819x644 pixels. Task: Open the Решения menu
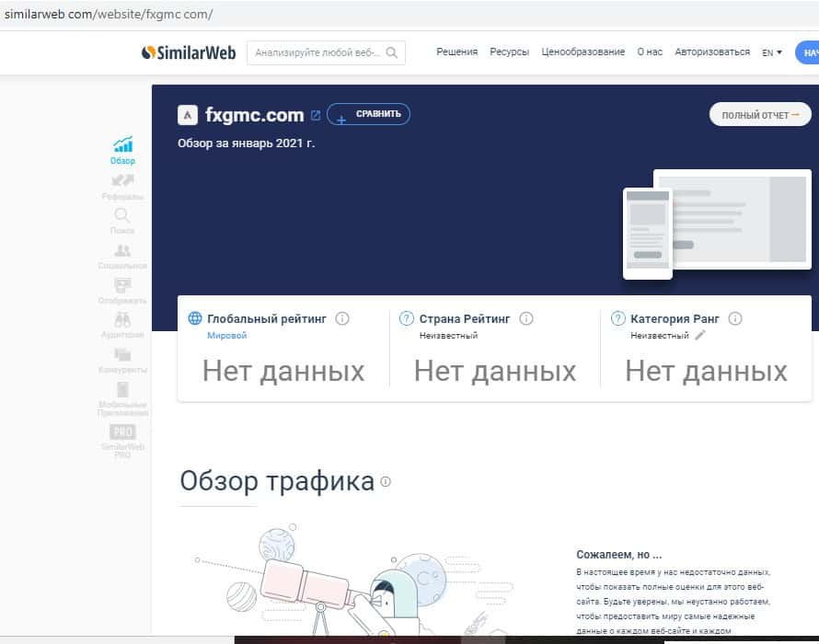(457, 52)
